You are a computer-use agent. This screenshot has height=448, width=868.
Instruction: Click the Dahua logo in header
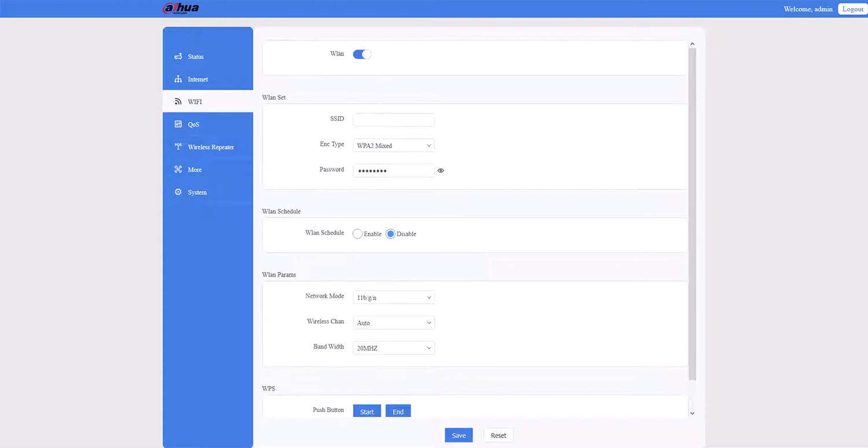coord(181,9)
